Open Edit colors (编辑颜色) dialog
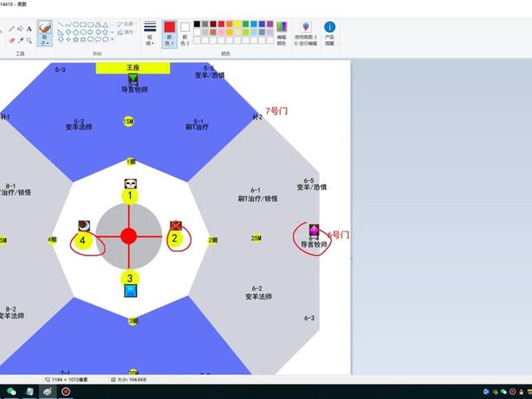The width and height of the screenshot is (532, 399). tap(281, 33)
